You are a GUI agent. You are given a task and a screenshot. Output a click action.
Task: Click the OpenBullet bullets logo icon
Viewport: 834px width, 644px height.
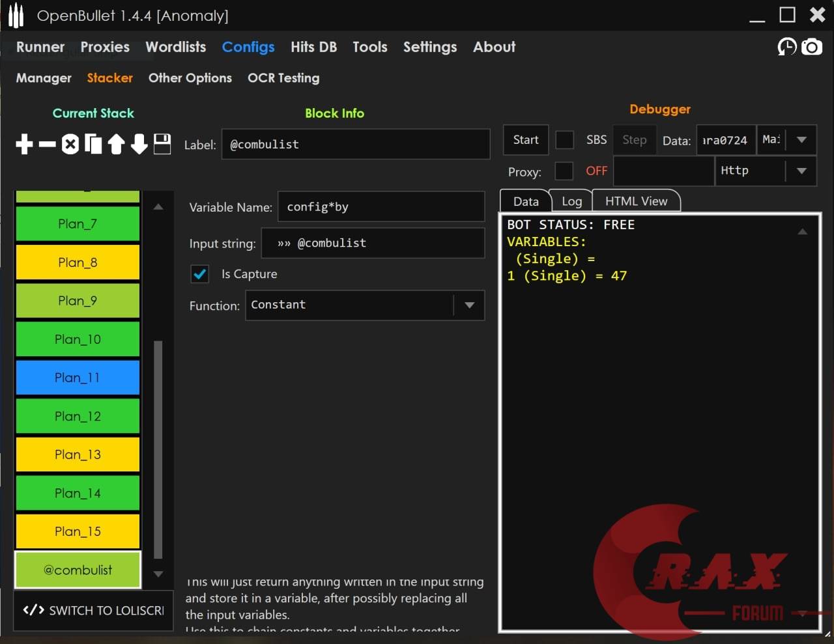(x=16, y=16)
